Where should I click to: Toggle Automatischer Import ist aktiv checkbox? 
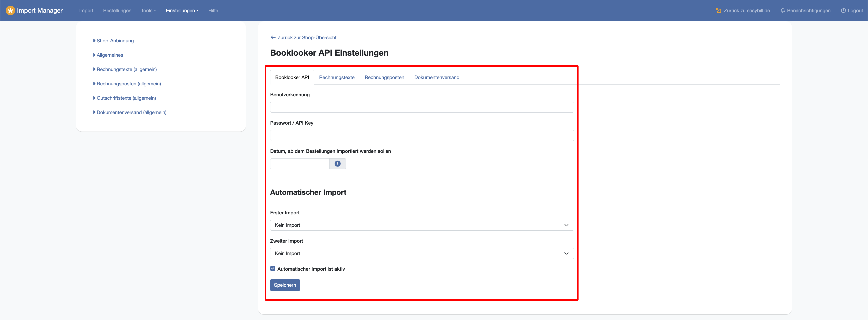[x=273, y=269]
